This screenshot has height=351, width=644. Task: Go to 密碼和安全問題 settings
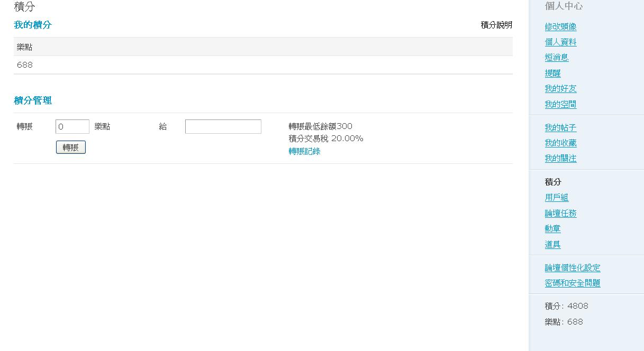[573, 283]
